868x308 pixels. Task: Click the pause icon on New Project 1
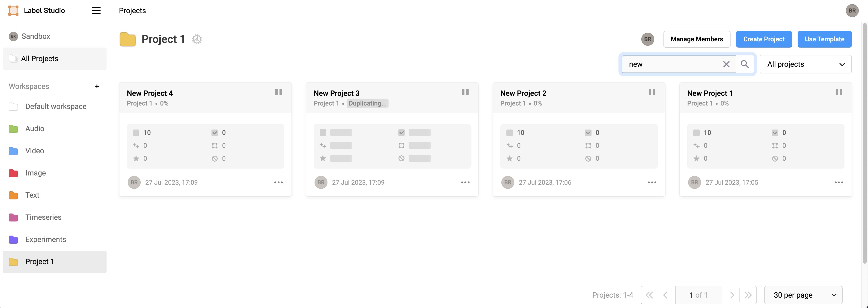(839, 92)
